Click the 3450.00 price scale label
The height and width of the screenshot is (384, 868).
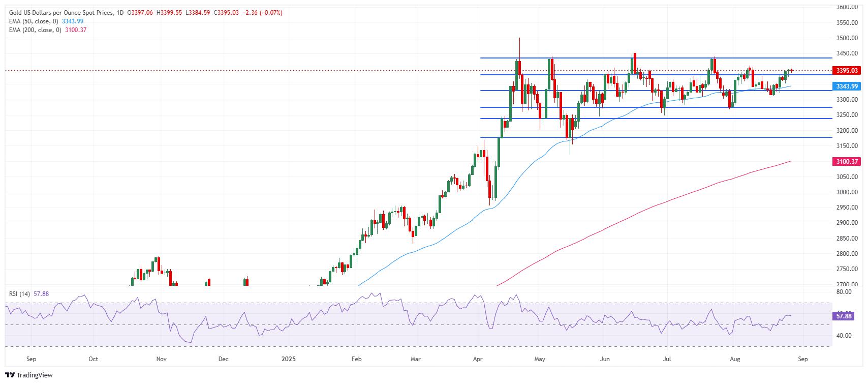[847, 53]
